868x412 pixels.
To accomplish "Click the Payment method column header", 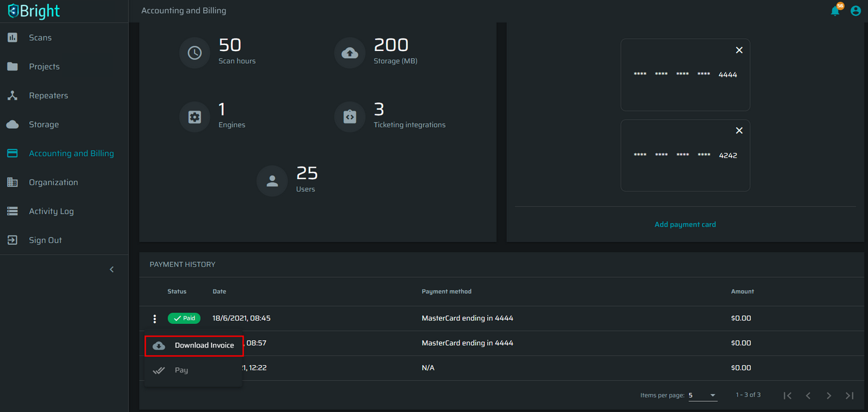I will pyautogui.click(x=446, y=292).
